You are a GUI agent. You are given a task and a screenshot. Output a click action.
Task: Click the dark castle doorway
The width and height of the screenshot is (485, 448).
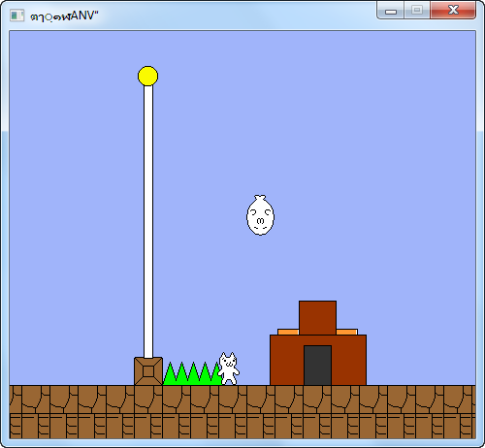click(317, 366)
